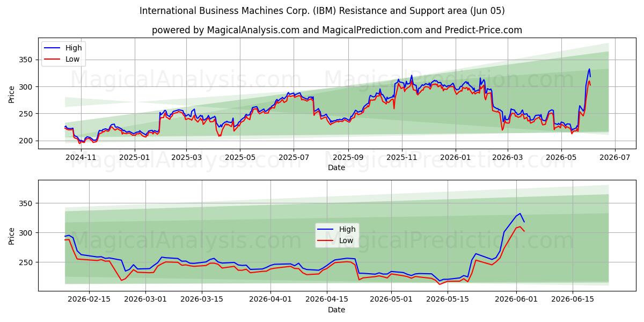Click the '2026-01' x-axis label in the top chart

click(455, 158)
